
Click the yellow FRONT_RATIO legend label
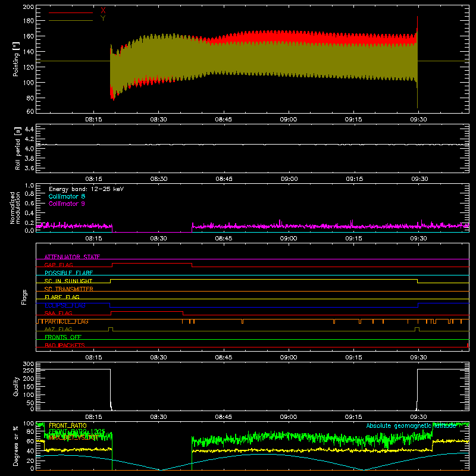[68, 425]
